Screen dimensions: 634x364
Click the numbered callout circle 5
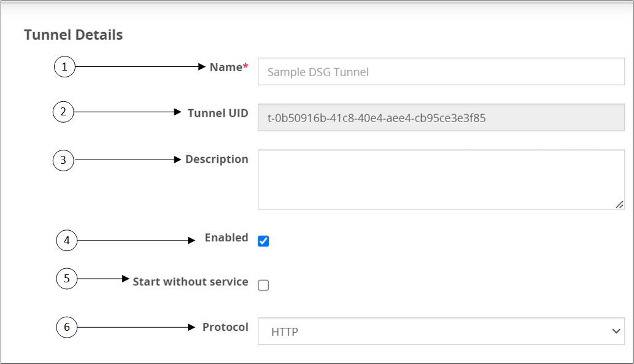point(67,279)
